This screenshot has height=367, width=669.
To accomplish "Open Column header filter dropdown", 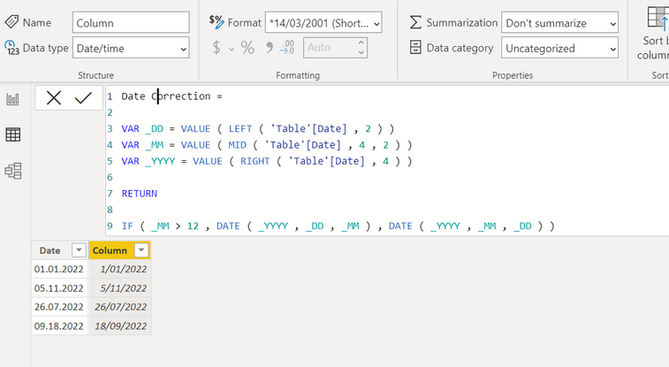I will coord(141,250).
